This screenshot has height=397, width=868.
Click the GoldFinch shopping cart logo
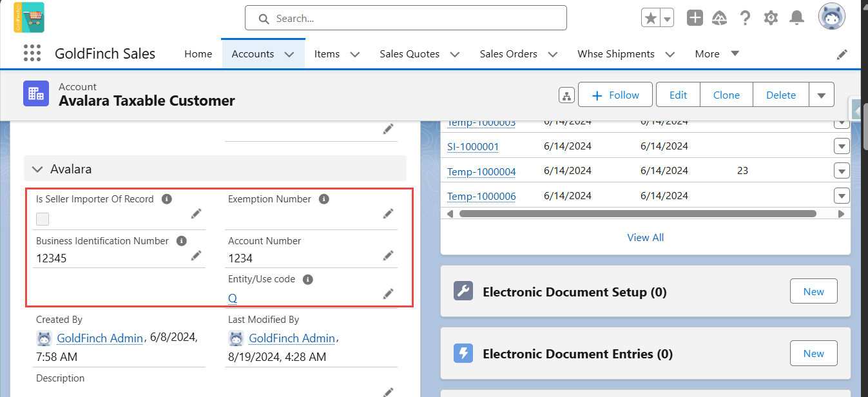pos(29,17)
